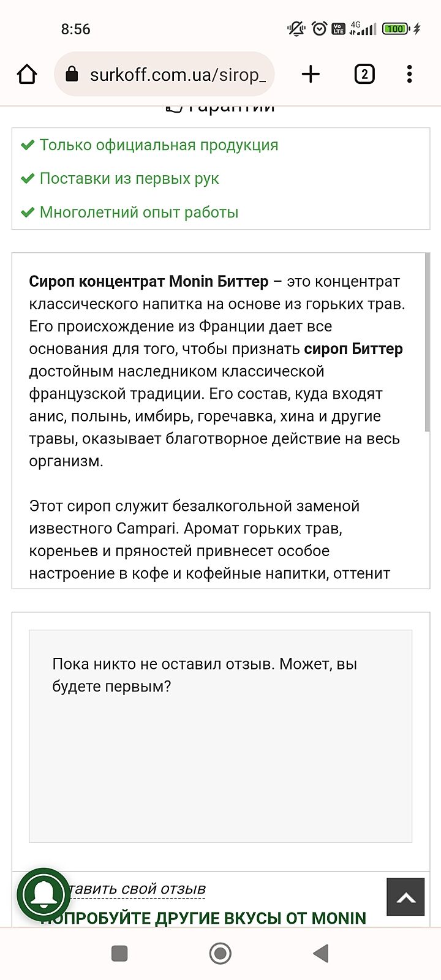This screenshot has width=441, height=980.
Task: Click the surkoff.com.ua address bar
Action: click(178, 75)
